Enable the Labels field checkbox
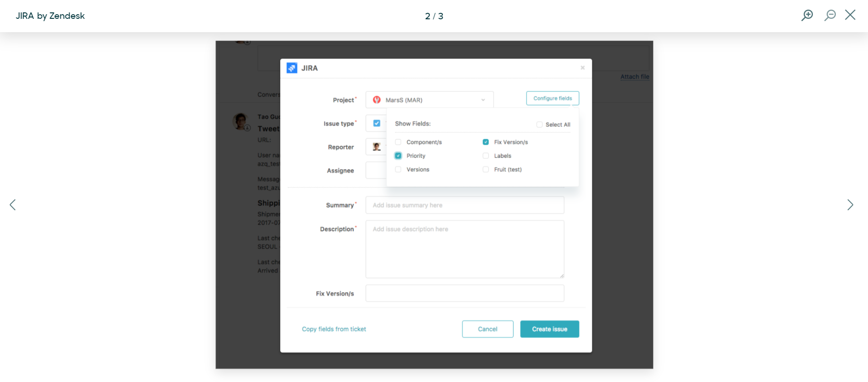The width and height of the screenshot is (868, 382). [x=485, y=156]
